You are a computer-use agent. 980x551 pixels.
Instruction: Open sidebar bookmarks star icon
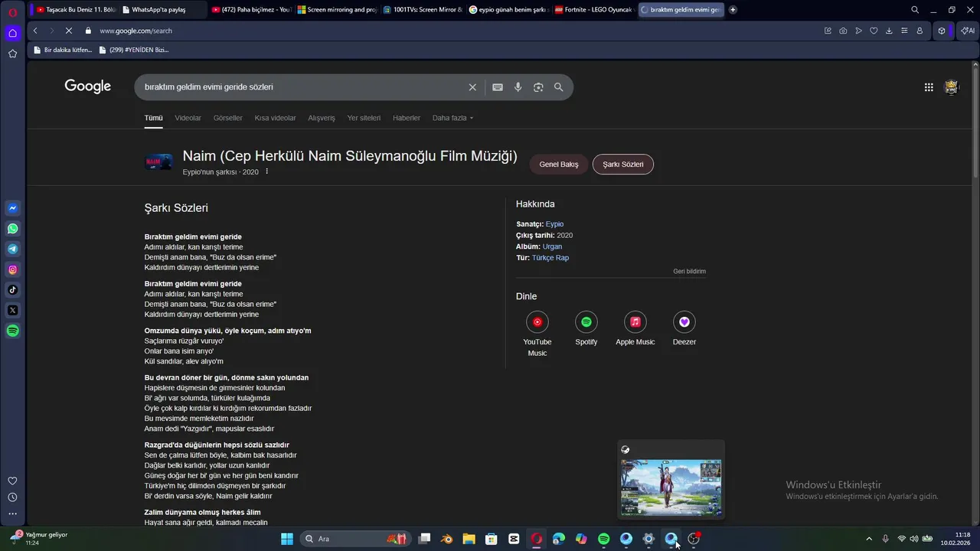point(13,54)
